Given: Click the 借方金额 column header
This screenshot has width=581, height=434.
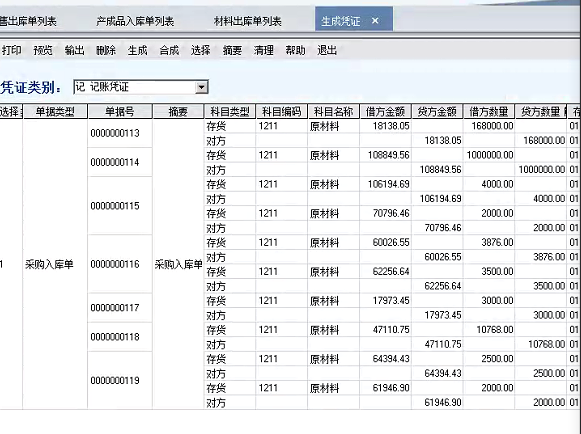Looking at the screenshot, I should (385, 112).
